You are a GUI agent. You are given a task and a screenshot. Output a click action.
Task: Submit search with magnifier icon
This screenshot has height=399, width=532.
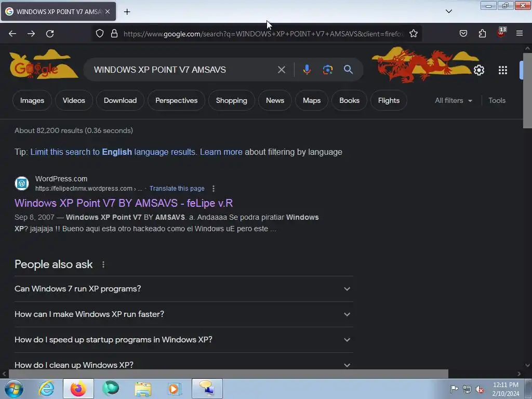[x=348, y=70]
